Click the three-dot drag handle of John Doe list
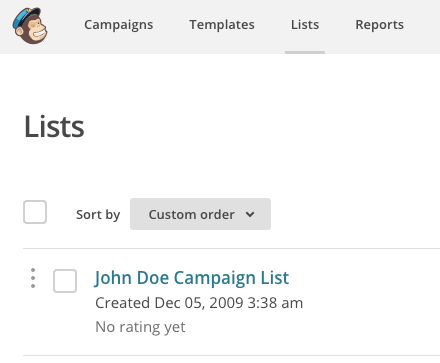Viewport: 440px width, 363px height. (33, 278)
